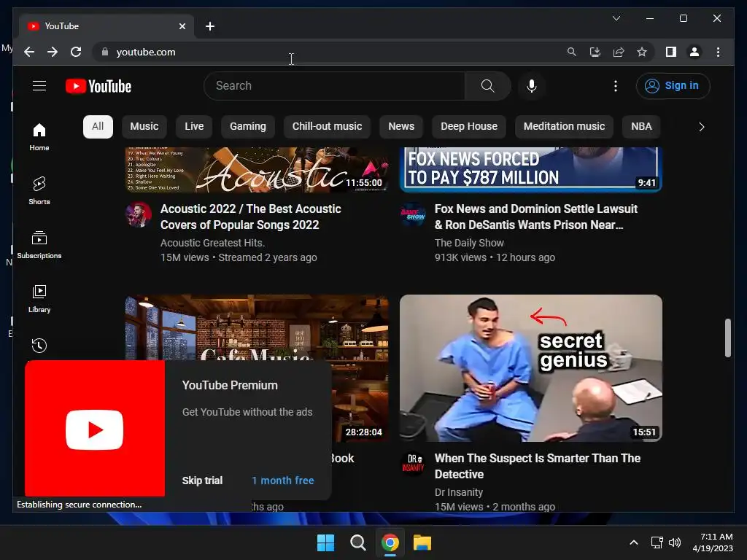Open History clock icon in sidebar
747x560 pixels.
point(39,345)
